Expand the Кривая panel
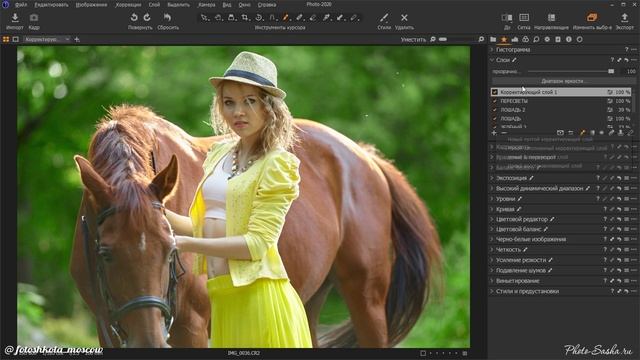Screen dimensions: 640x360 click(x=492, y=209)
